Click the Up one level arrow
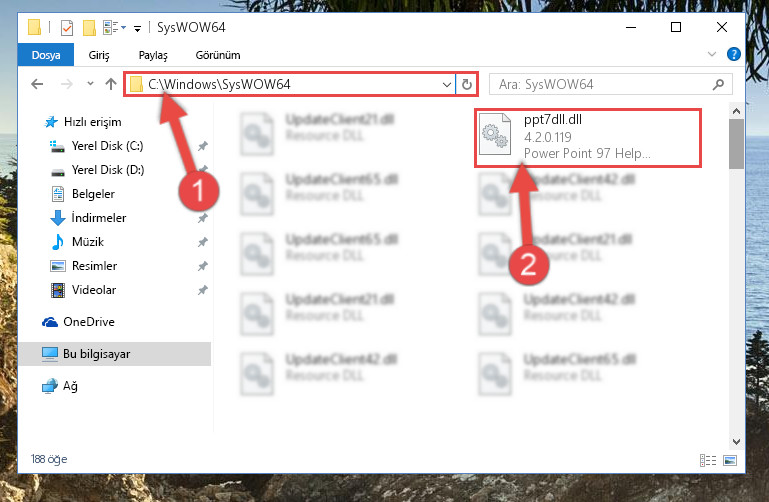Image resolution: width=769 pixels, height=502 pixels. click(x=111, y=84)
